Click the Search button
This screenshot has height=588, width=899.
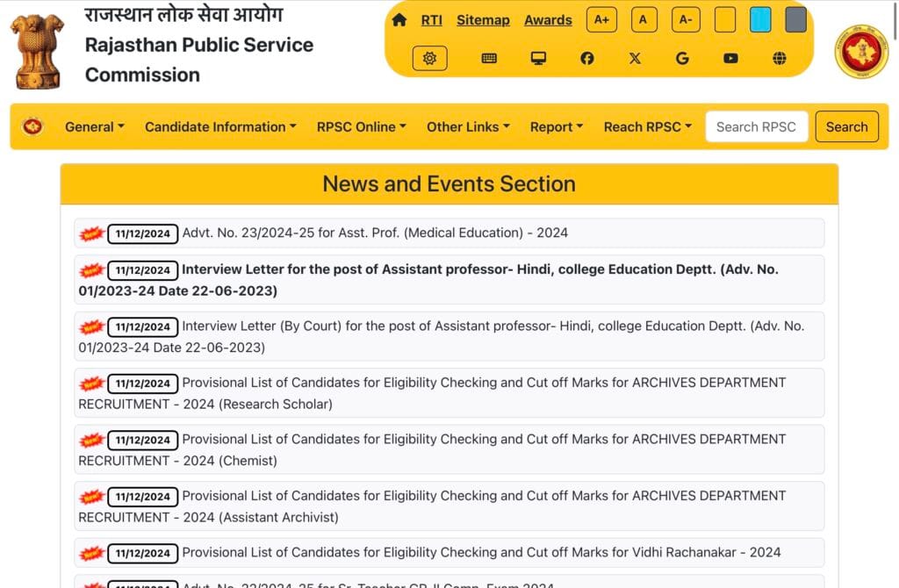pos(846,126)
